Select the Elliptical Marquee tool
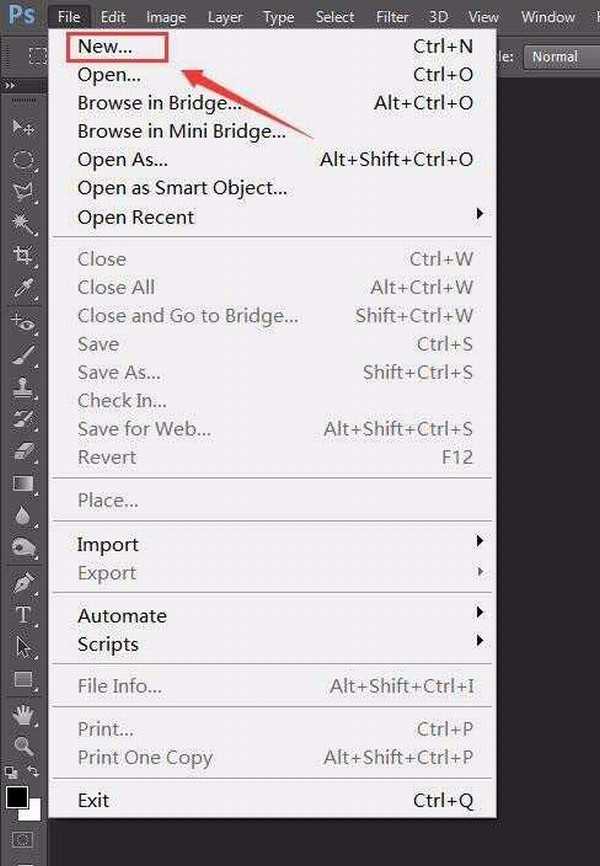The image size is (600, 866). tap(22, 160)
